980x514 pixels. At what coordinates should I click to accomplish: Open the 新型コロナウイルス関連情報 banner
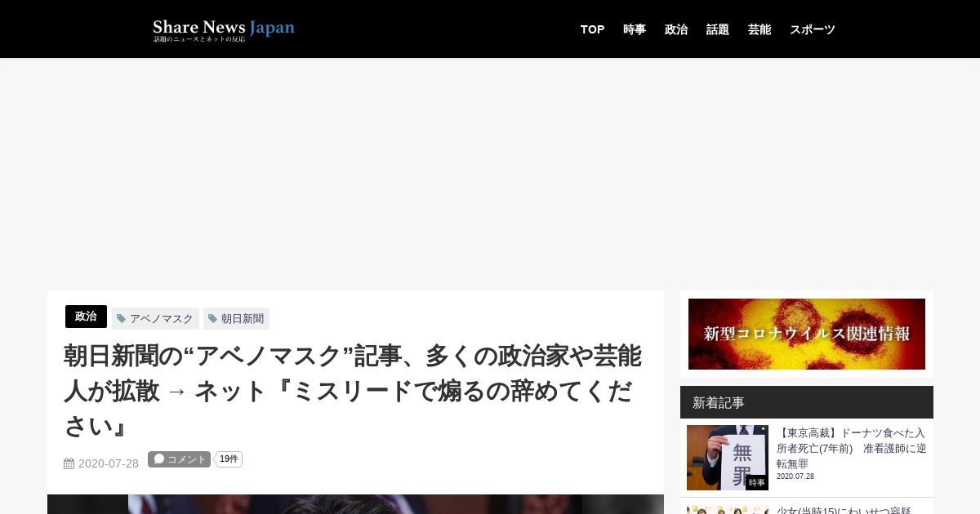click(x=807, y=334)
